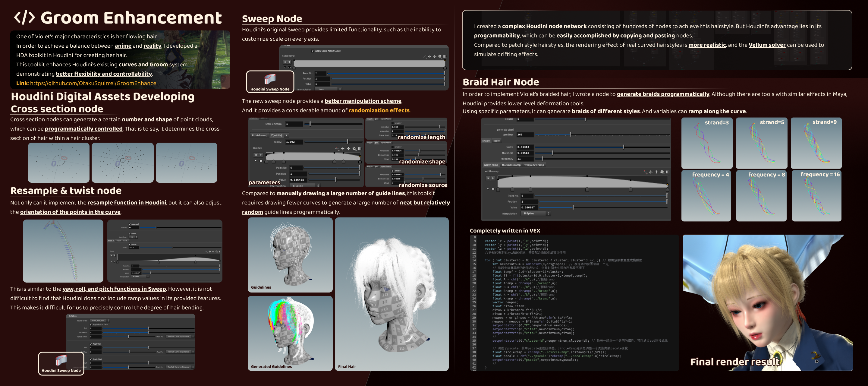Select the X(thickness) tab
The image size is (868, 386).
click(x=259, y=135)
